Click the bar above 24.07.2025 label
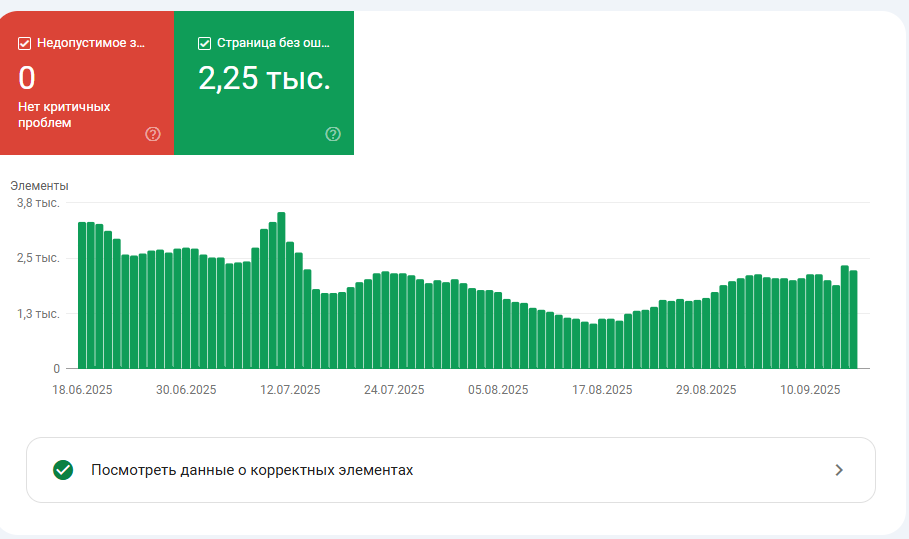This screenshot has height=539, width=909. point(394,321)
